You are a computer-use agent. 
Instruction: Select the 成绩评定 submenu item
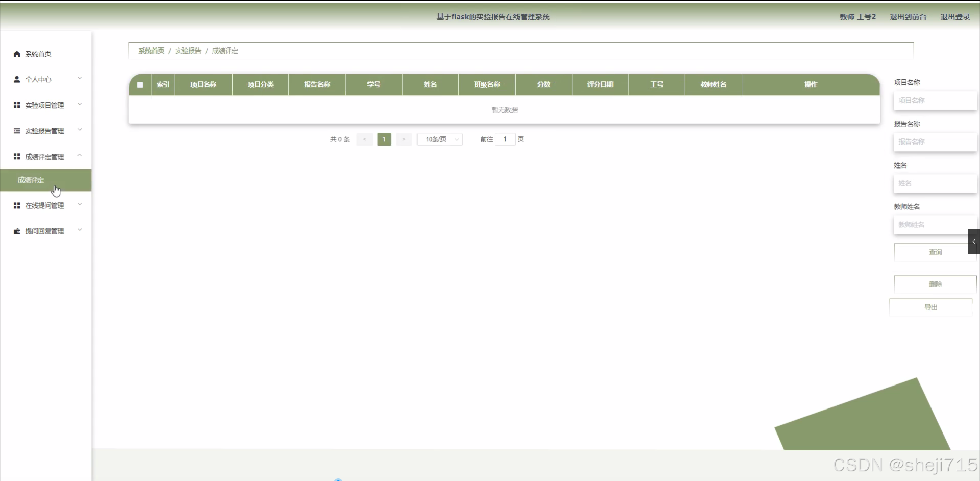pyautogui.click(x=46, y=180)
